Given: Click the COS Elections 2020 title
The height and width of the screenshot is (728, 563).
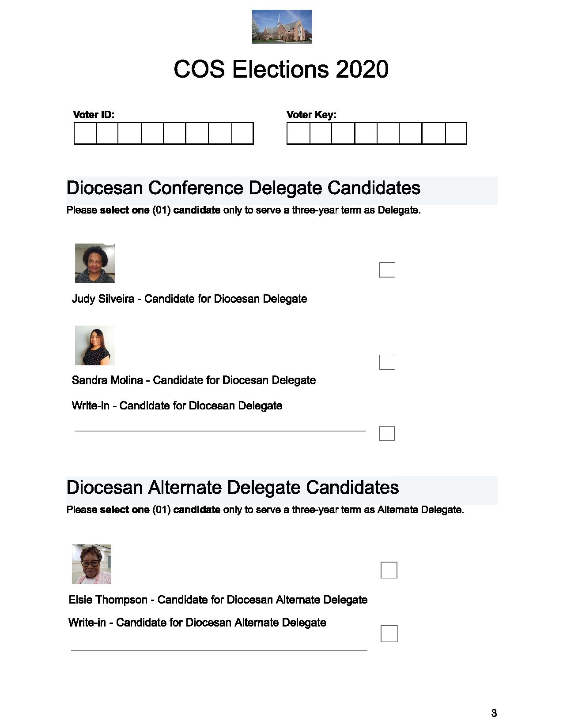Looking at the screenshot, I should pyautogui.click(x=281, y=69).
